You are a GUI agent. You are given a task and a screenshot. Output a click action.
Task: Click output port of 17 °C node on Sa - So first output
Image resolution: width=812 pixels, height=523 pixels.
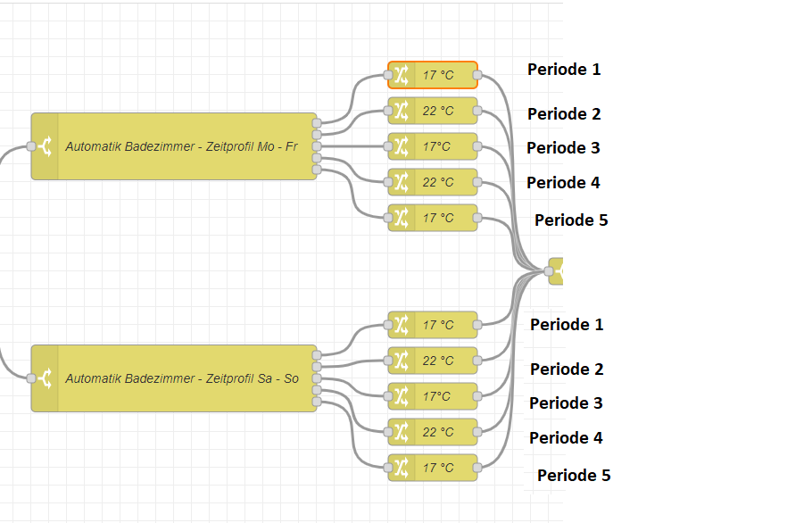477,325
